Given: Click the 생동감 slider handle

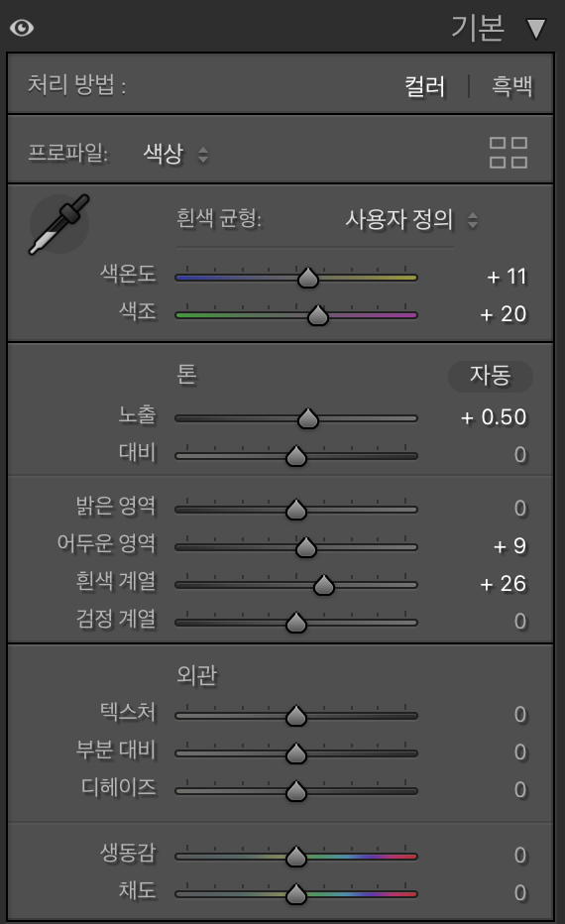Looking at the screenshot, I should (x=295, y=857).
